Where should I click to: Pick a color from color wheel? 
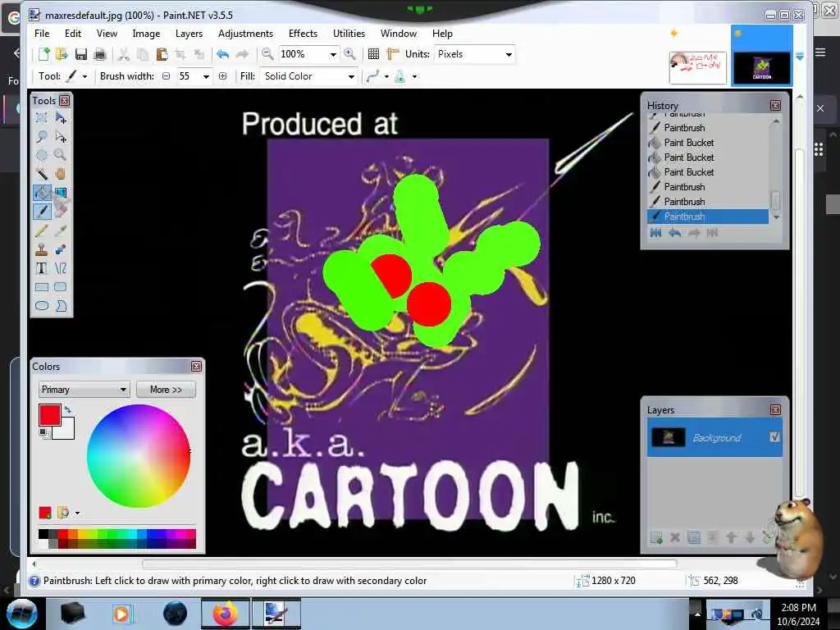coord(139,456)
